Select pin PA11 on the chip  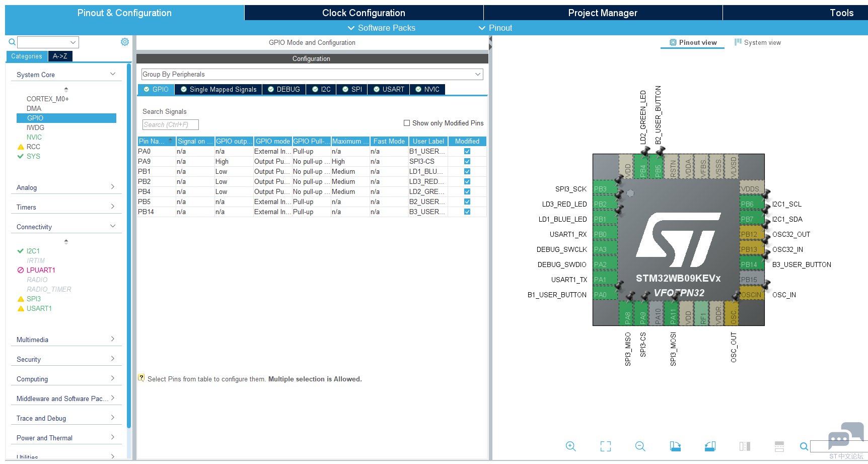672,313
